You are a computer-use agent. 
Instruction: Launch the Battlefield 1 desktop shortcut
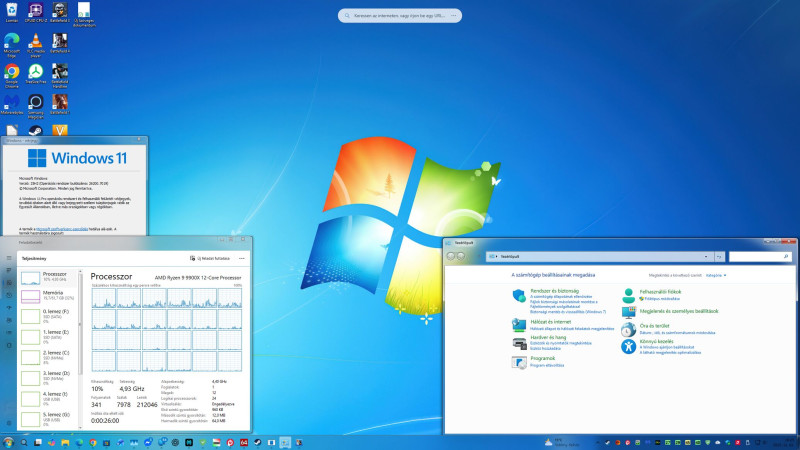[x=60, y=104]
